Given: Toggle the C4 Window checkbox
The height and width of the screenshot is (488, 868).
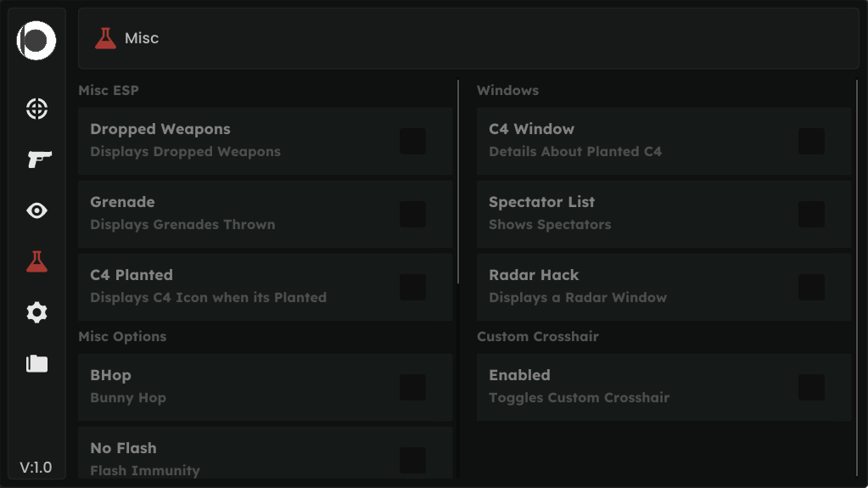Looking at the screenshot, I should 811,142.
